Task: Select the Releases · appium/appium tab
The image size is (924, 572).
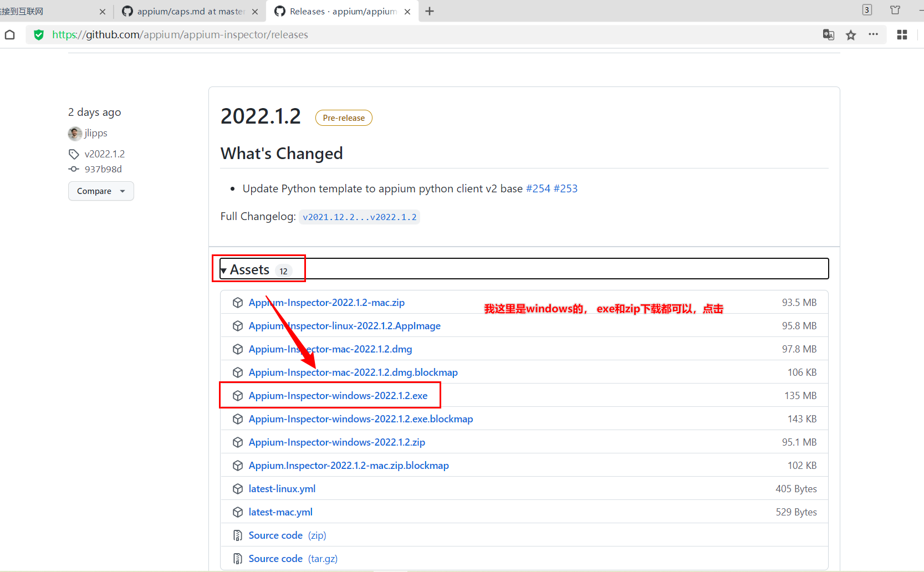Action: (x=342, y=11)
